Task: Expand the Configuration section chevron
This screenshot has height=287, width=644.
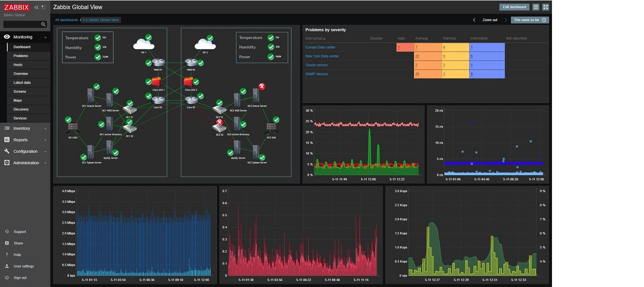Action: pyautogui.click(x=45, y=152)
